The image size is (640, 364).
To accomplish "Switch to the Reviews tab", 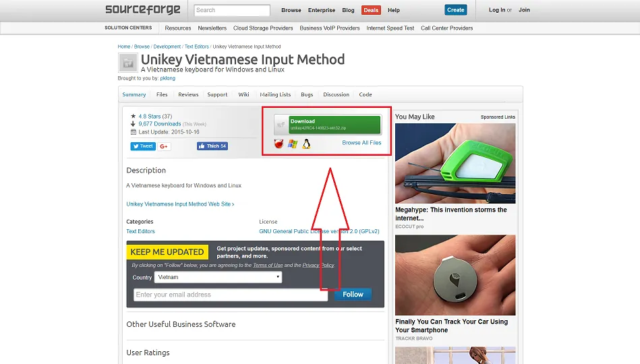I will click(x=188, y=94).
